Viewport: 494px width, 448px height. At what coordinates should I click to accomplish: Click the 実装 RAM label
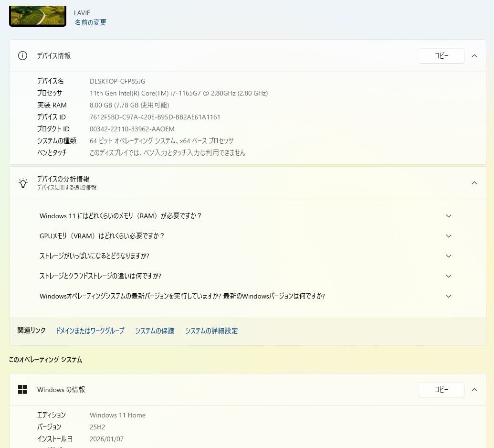pos(52,105)
